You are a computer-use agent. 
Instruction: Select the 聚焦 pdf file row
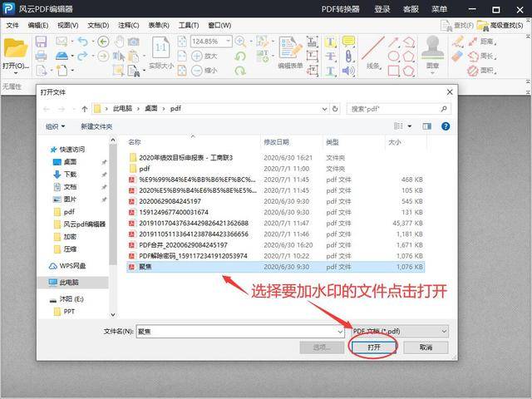(x=275, y=267)
